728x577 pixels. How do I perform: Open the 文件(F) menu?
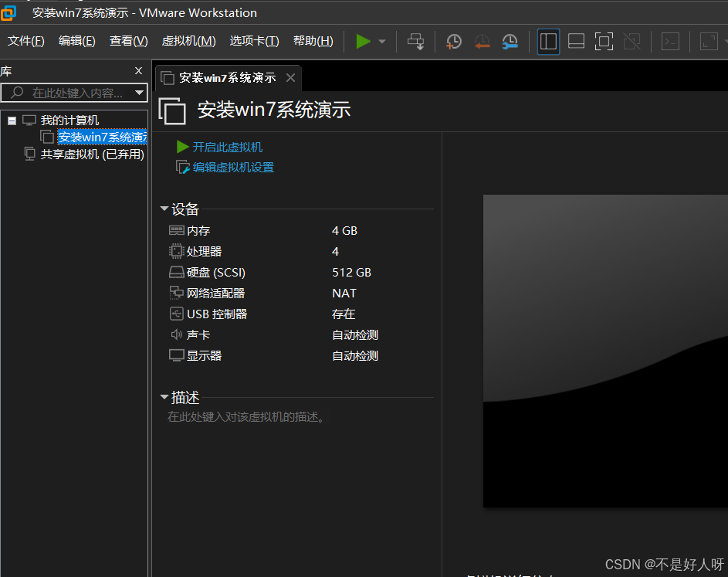[x=26, y=41]
